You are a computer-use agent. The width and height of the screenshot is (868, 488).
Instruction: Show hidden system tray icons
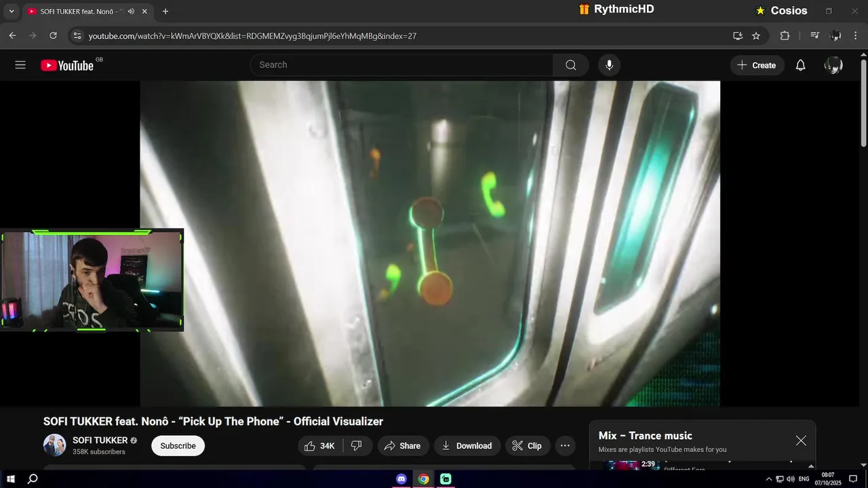click(x=769, y=479)
